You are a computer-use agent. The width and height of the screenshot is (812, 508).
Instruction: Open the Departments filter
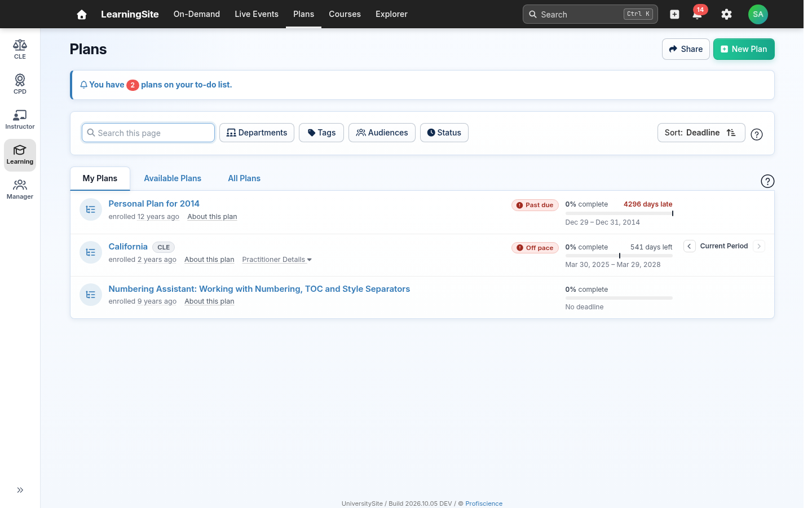coord(257,133)
